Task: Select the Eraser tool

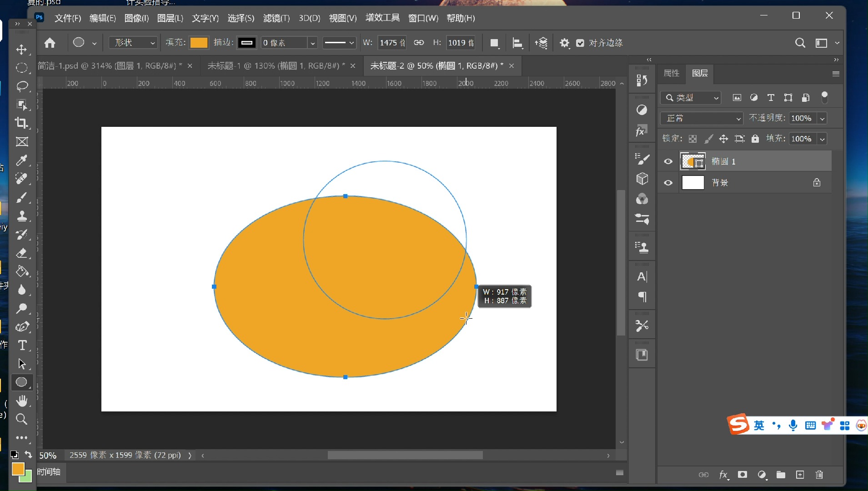Action: click(21, 253)
